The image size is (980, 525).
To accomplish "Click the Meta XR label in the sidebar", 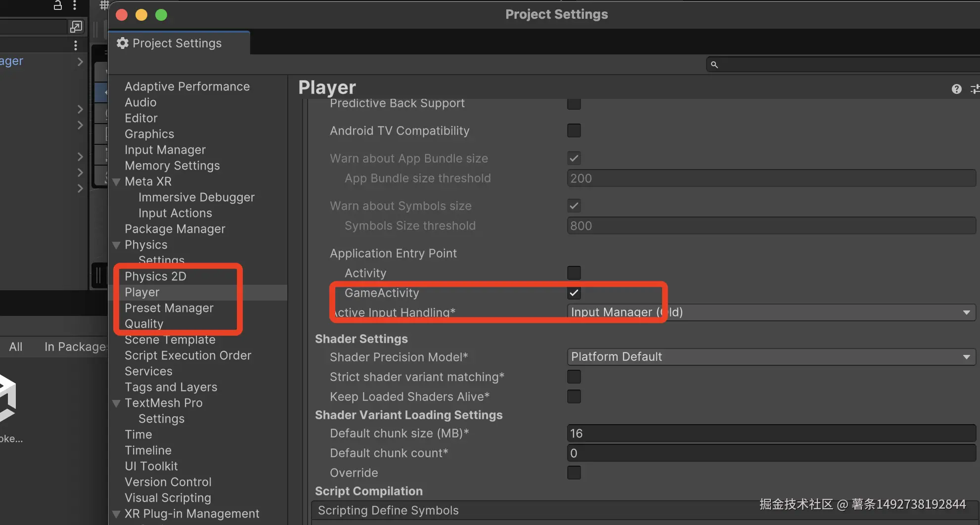I will tap(148, 181).
